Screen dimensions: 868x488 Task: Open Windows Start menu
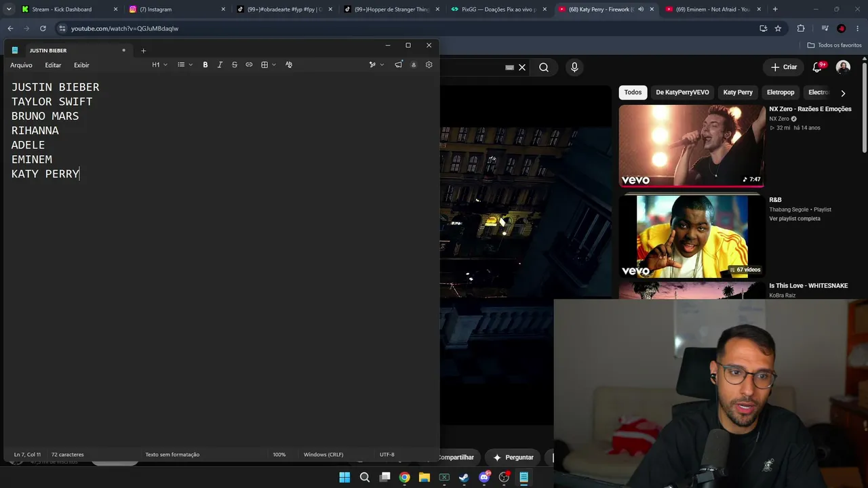(x=344, y=477)
